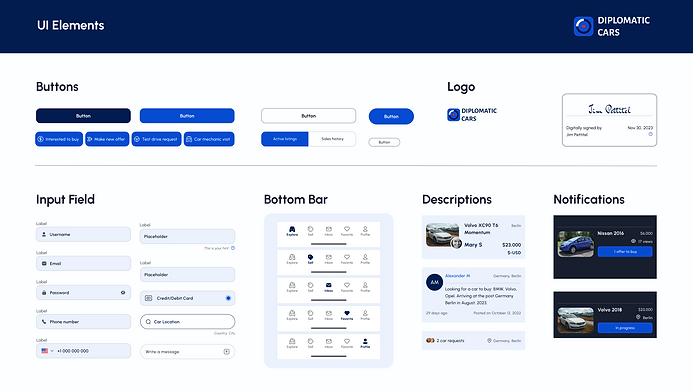Click Interested to buy button
Screen dimensions: 693x392
(x=59, y=139)
